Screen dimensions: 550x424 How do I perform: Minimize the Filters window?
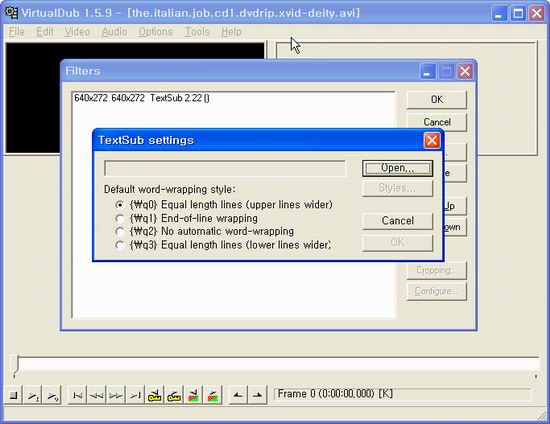pos(427,72)
